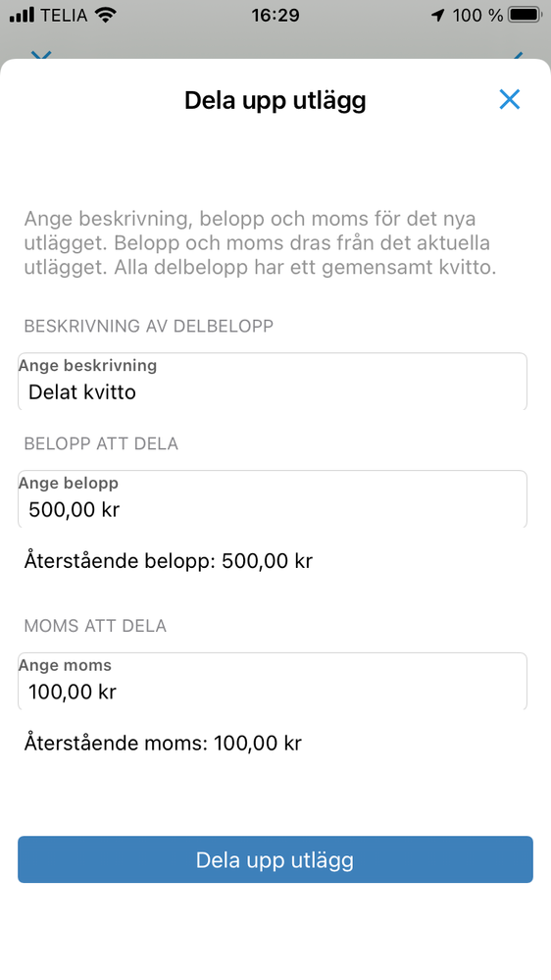Tap the BELOPP ATT DELA section header
Screen dimensions: 551x980
pyautogui.click(x=101, y=443)
